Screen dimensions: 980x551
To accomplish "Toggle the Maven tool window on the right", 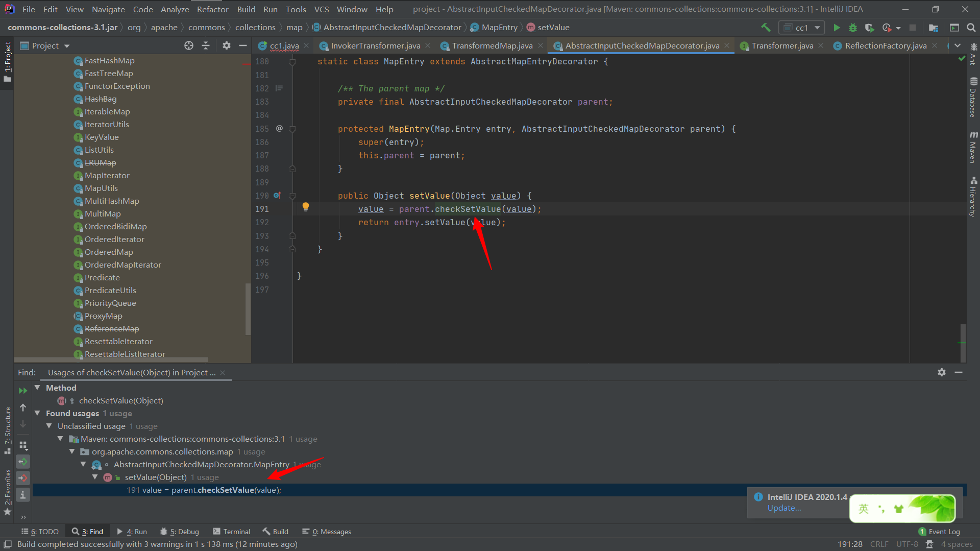I will pyautogui.click(x=973, y=147).
